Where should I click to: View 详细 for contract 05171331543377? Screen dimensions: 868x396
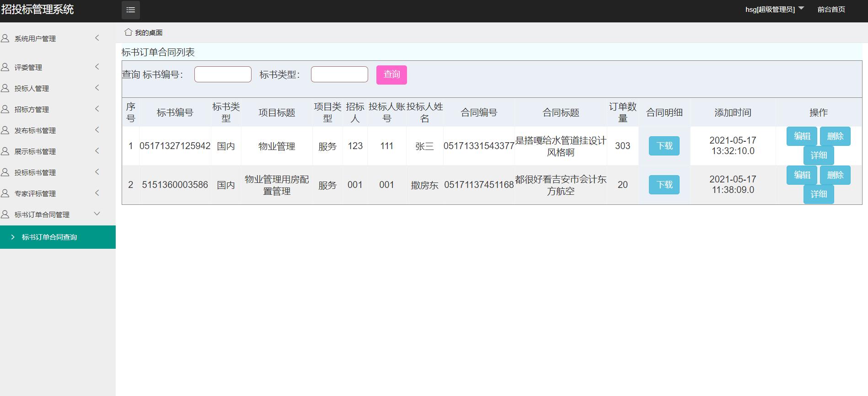coord(819,155)
